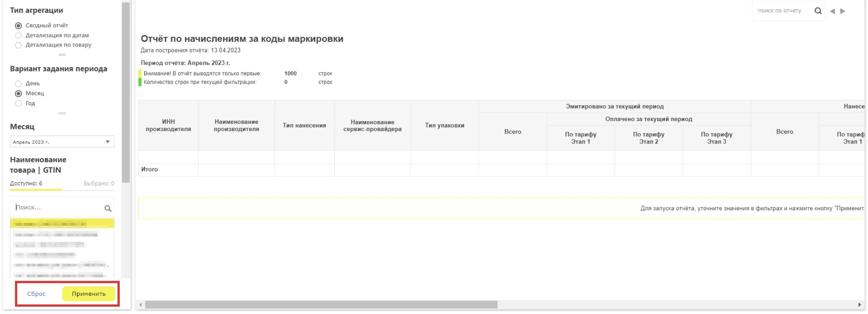Switch to the Доступно: 6 tab
Image resolution: width=868 pixels, height=314 pixels.
[26, 183]
